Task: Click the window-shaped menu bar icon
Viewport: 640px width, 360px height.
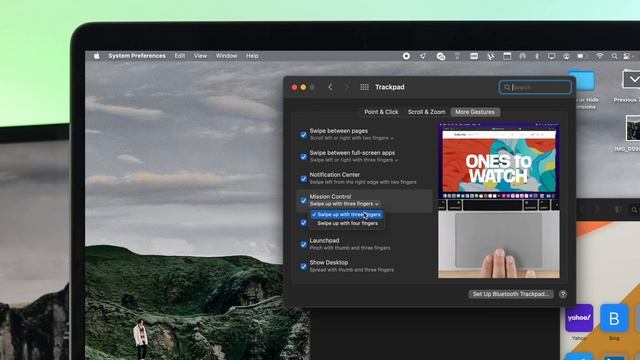Action: click(x=507, y=56)
